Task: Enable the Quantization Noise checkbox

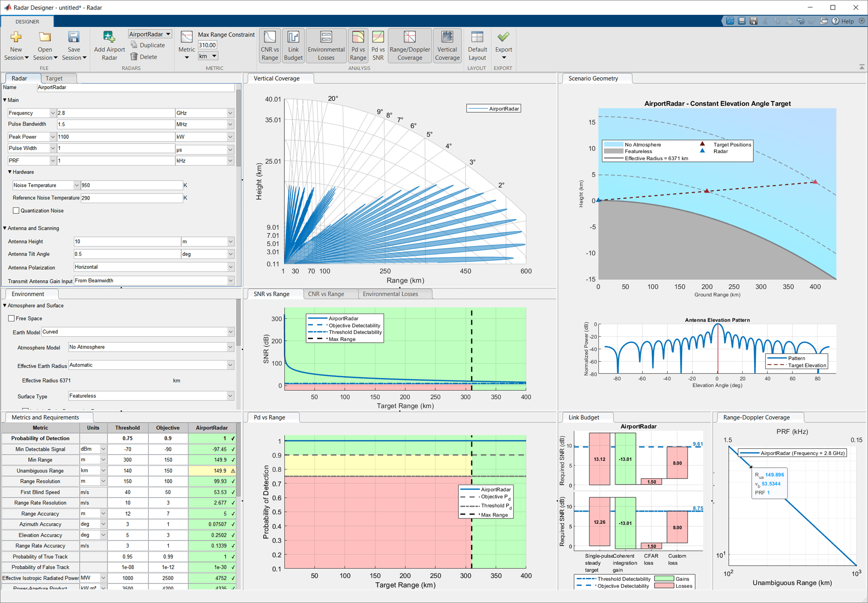Action: pos(16,210)
